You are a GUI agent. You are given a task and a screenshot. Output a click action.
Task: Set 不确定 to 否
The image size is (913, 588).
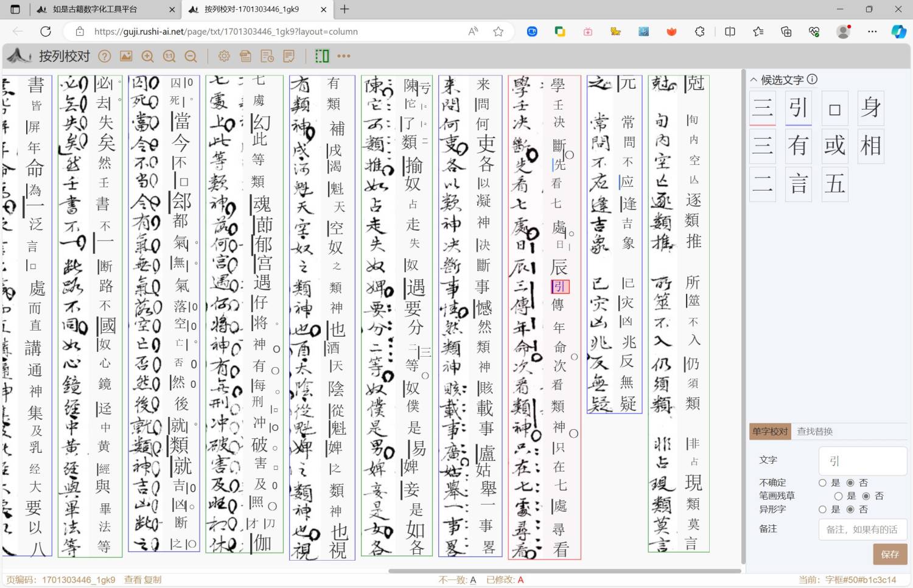pos(850,483)
